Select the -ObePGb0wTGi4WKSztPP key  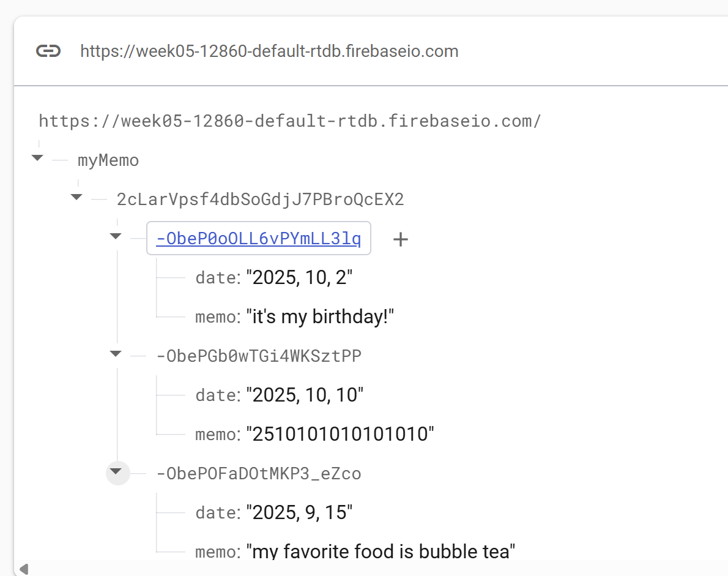[x=259, y=356]
